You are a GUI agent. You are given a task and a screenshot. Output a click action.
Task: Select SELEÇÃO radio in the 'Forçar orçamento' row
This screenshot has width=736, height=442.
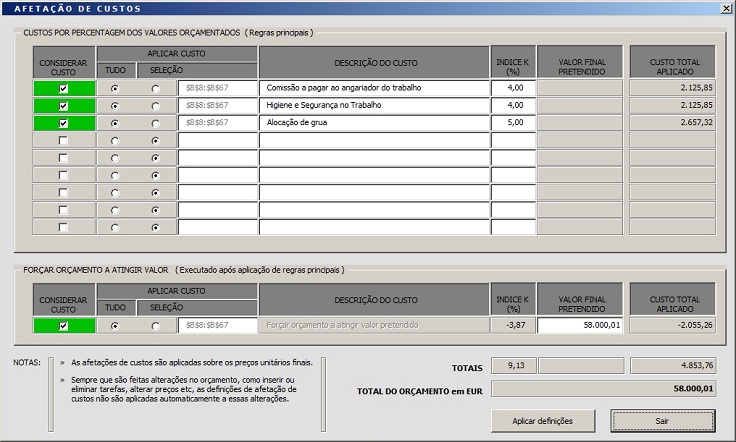pyautogui.click(x=155, y=326)
